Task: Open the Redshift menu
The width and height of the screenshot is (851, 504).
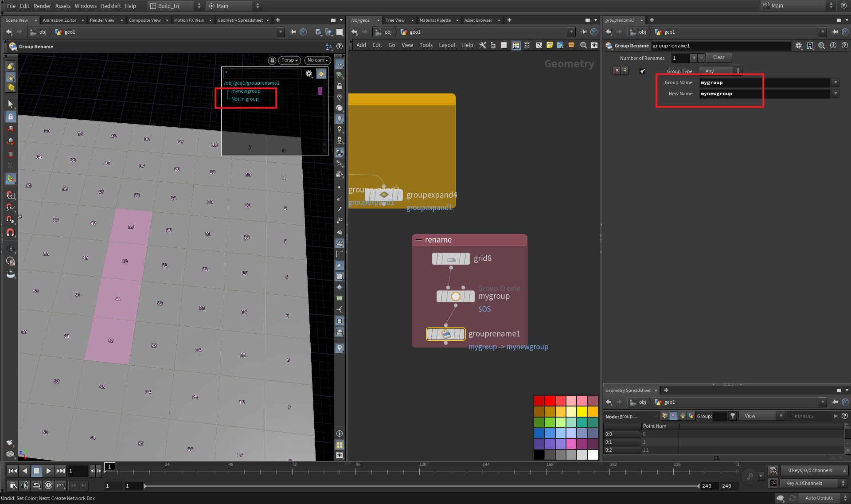Action: (x=111, y=6)
